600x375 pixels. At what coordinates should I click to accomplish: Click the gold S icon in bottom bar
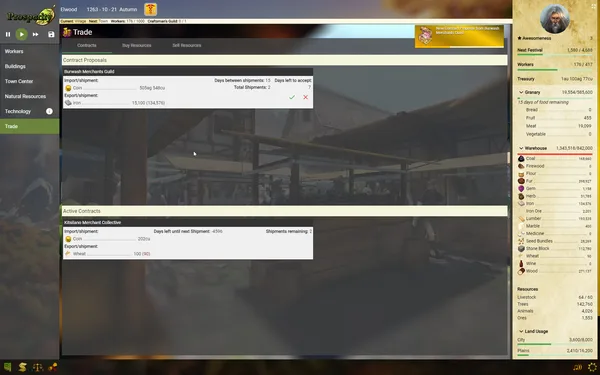(23, 367)
